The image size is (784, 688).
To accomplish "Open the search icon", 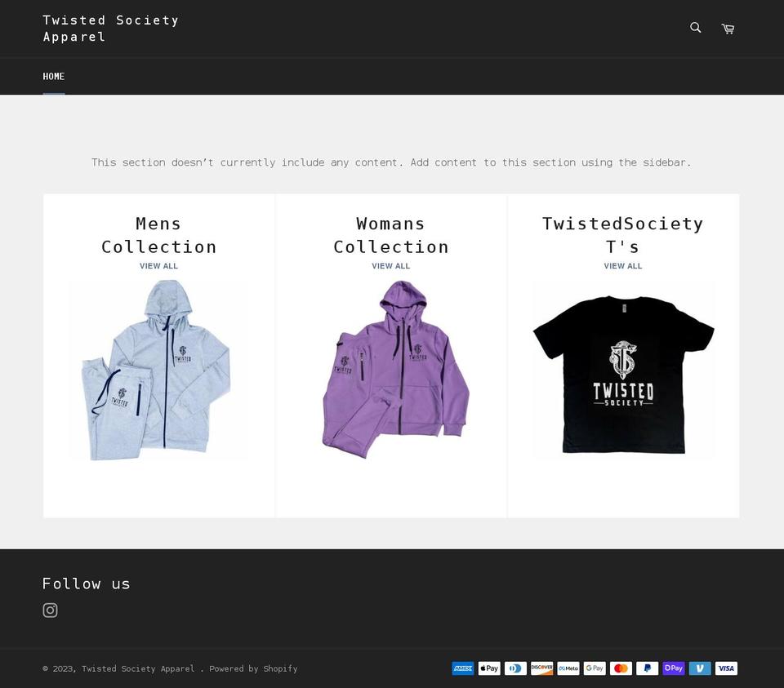I will pyautogui.click(x=695, y=27).
